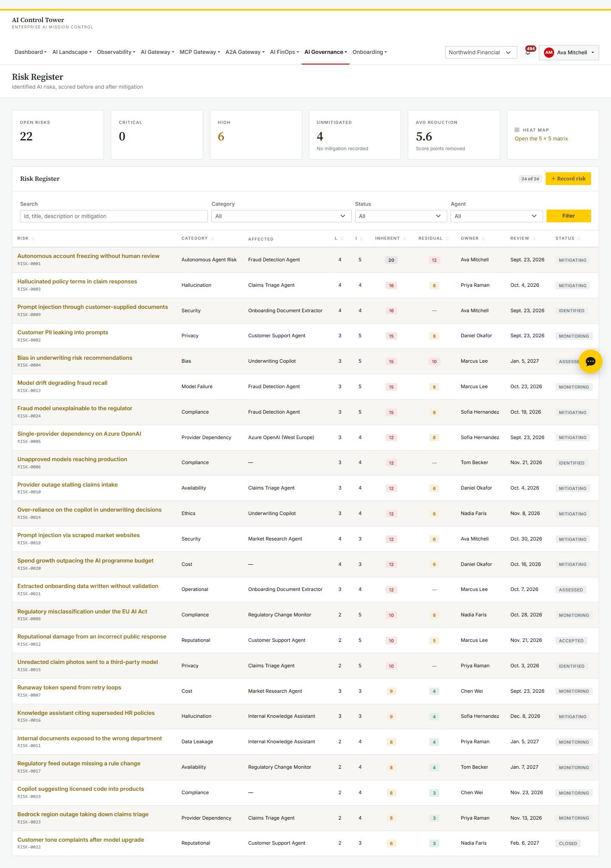
Task: Sort the table by the Review column
Action: click(523, 238)
